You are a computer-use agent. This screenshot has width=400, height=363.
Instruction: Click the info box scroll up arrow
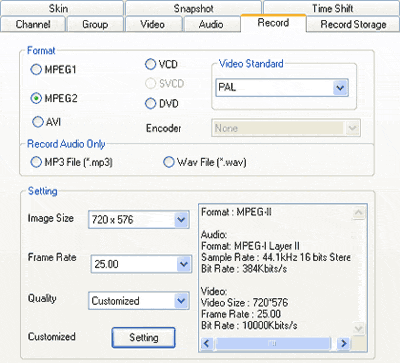pyautogui.click(x=359, y=213)
